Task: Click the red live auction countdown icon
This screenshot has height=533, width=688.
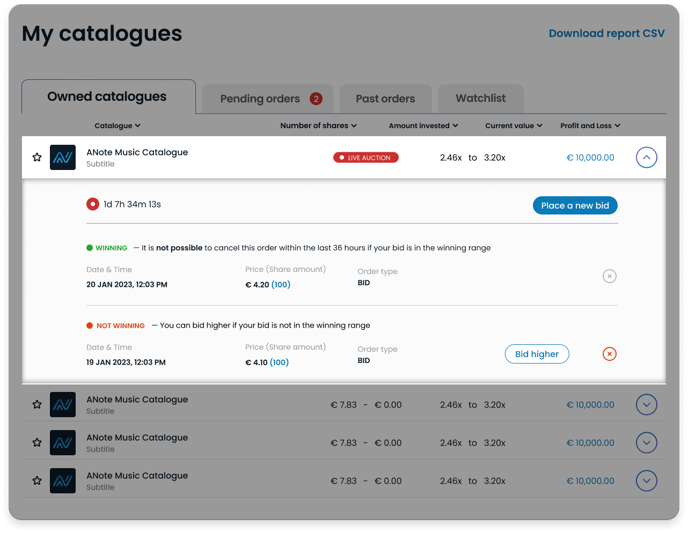Action: click(x=93, y=204)
